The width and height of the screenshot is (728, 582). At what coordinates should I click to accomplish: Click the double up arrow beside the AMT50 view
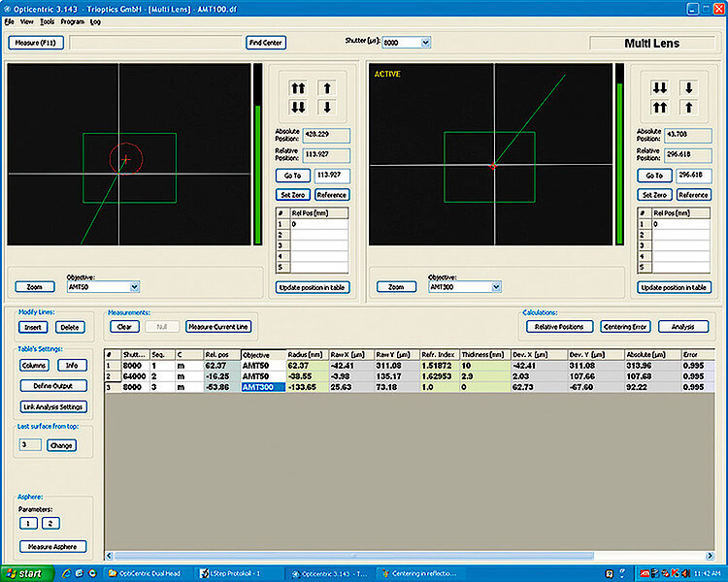pos(298,87)
